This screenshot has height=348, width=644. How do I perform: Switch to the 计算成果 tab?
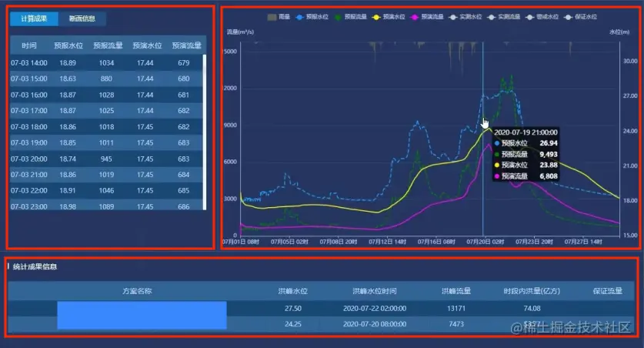click(34, 18)
